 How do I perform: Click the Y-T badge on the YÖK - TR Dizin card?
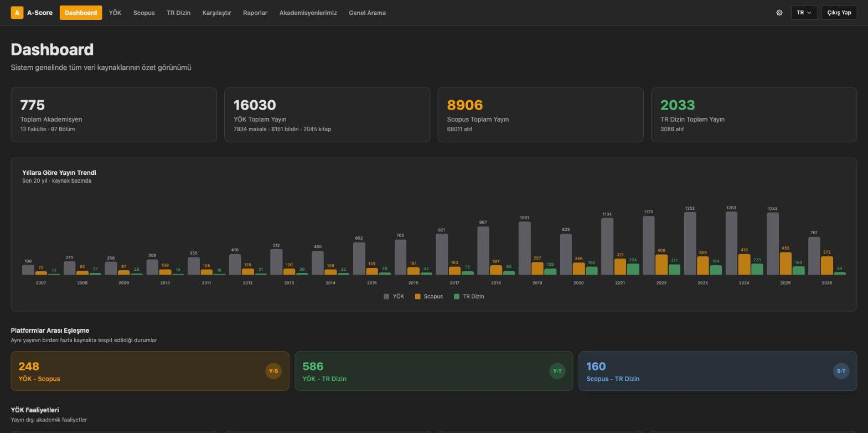pos(557,371)
